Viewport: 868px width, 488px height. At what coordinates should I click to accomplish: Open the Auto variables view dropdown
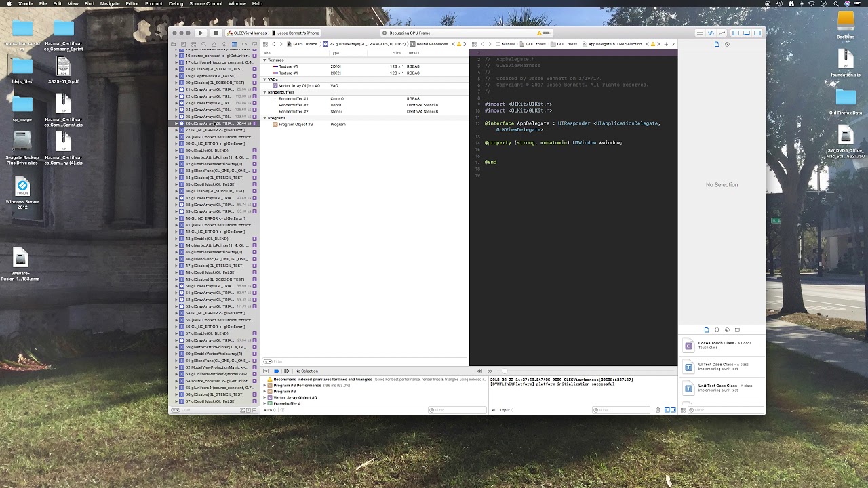pyautogui.click(x=270, y=410)
